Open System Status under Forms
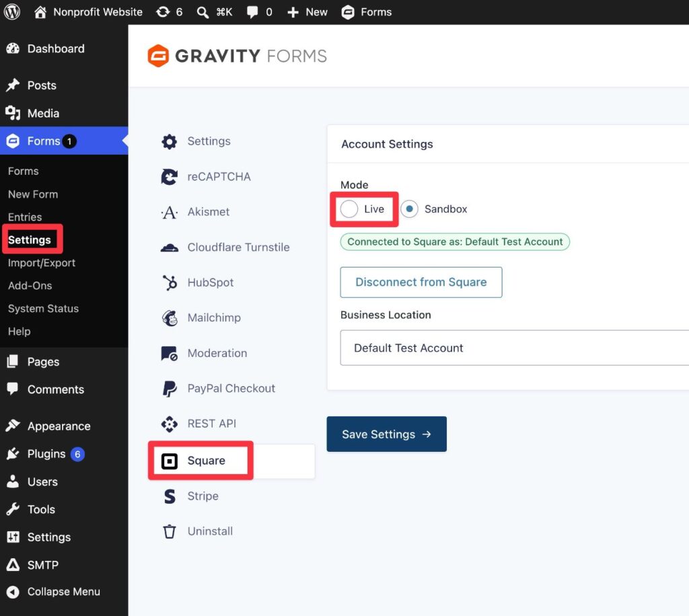This screenshot has width=689, height=616. pyautogui.click(x=44, y=308)
